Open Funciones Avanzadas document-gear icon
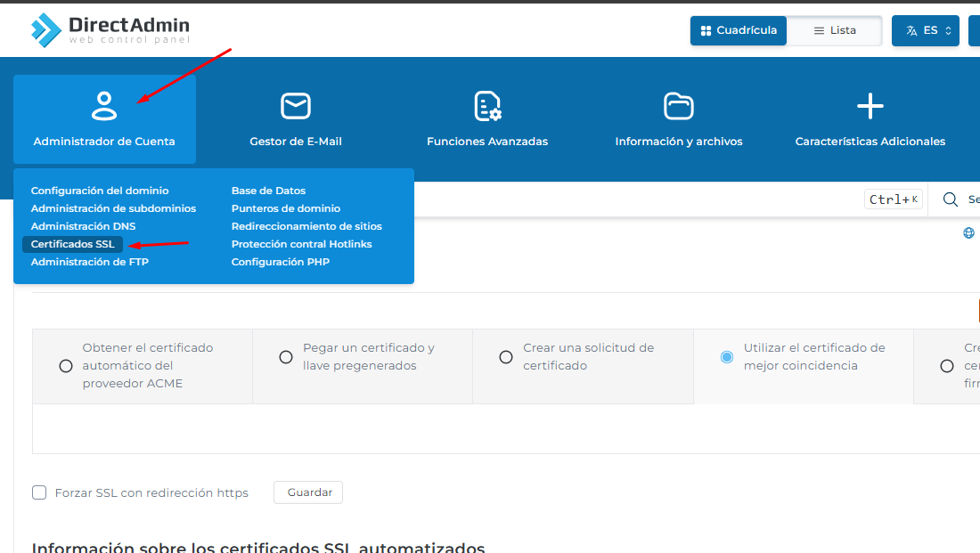Image resolution: width=980 pixels, height=553 pixels. click(x=487, y=106)
